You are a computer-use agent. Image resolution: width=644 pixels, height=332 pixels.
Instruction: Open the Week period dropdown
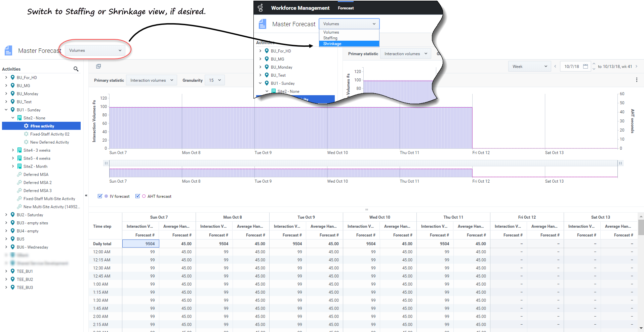click(x=529, y=66)
